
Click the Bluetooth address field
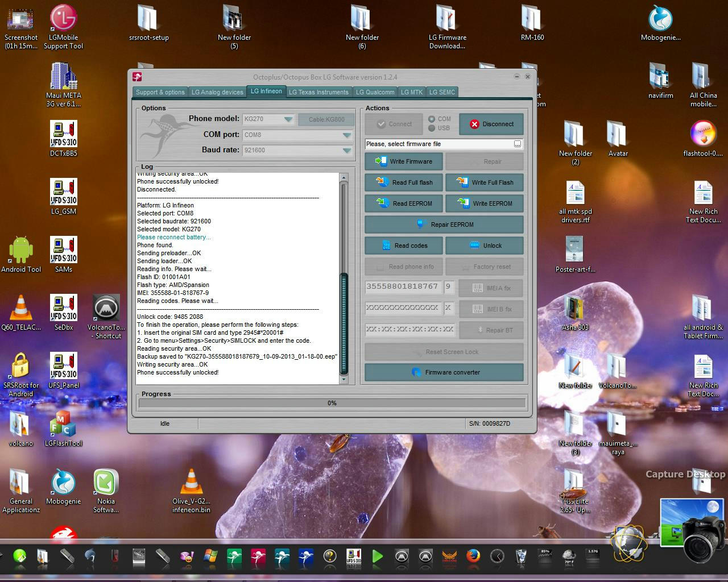pos(410,330)
